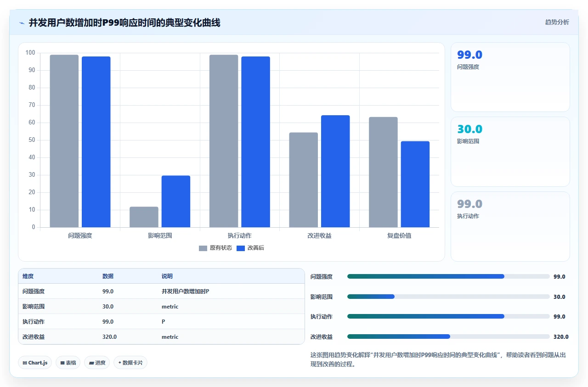This screenshot has height=387, width=588.
Task: Select the 表格 tag chip
Action: [68, 363]
